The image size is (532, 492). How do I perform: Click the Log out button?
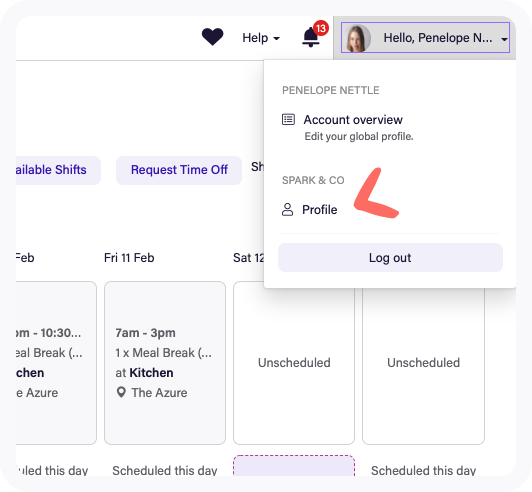(390, 258)
